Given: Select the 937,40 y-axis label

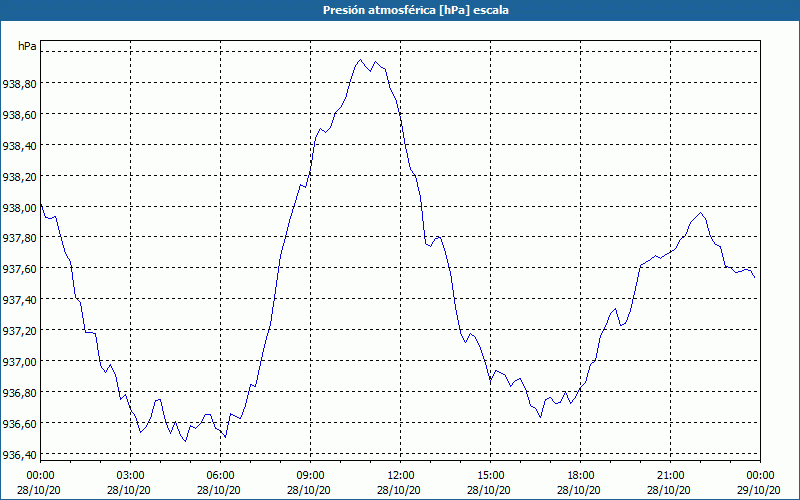Looking at the screenshot, I should point(19,300).
